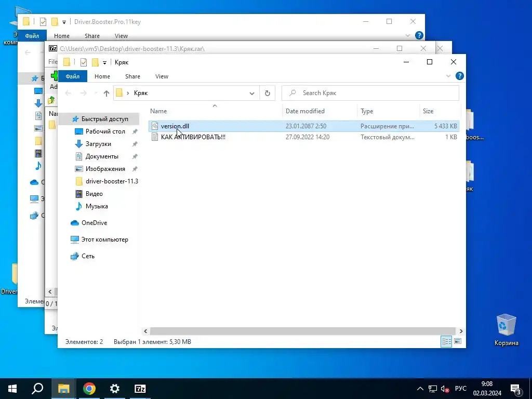Open the Файл tab in Кряк window
532x399 pixels.
click(73, 76)
